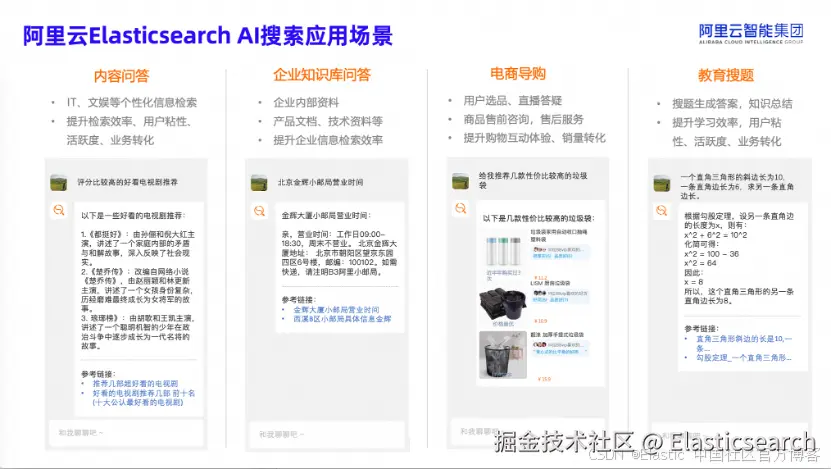Click the bullet 产品文档、技术资料等

click(328, 121)
